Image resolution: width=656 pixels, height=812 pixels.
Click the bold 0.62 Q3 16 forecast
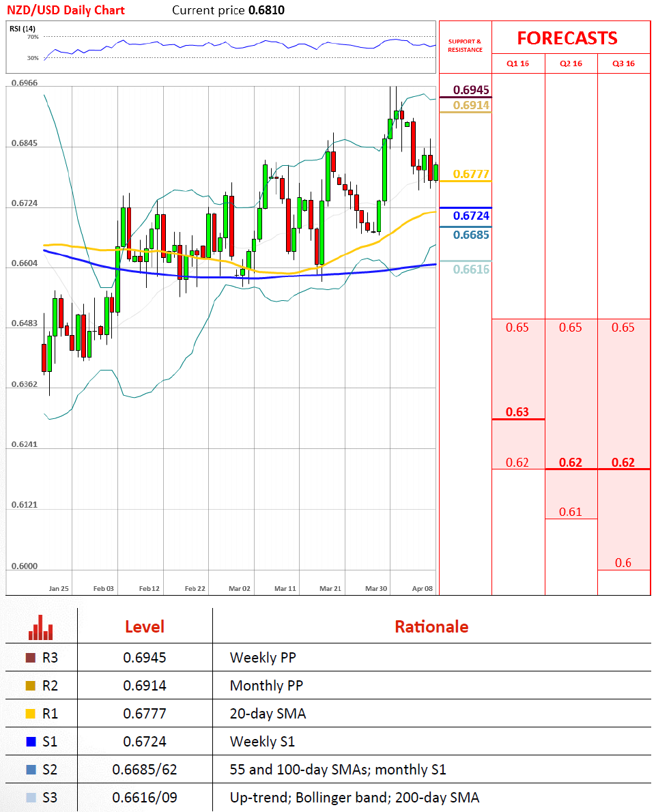click(623, 463)
